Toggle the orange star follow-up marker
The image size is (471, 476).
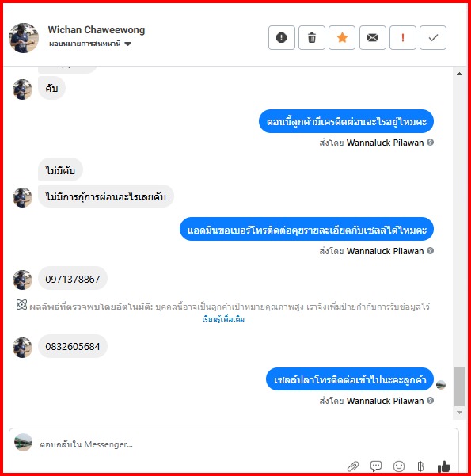tap(342, 38)
